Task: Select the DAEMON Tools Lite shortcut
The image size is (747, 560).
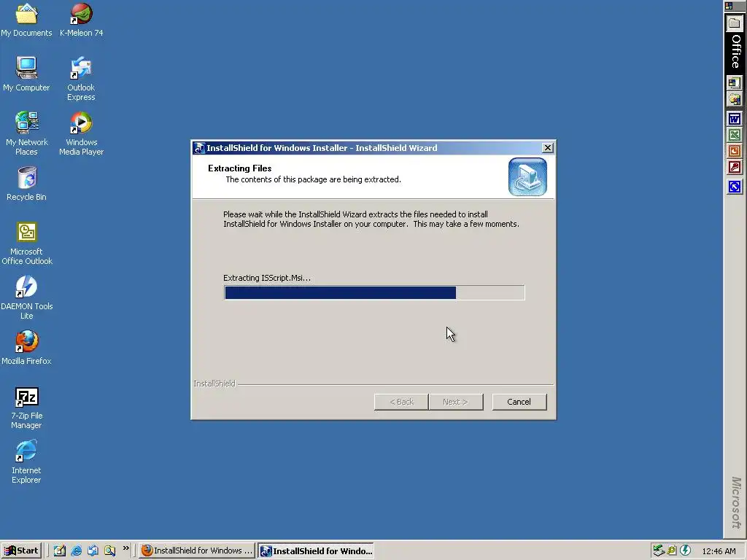Action: 27,298
